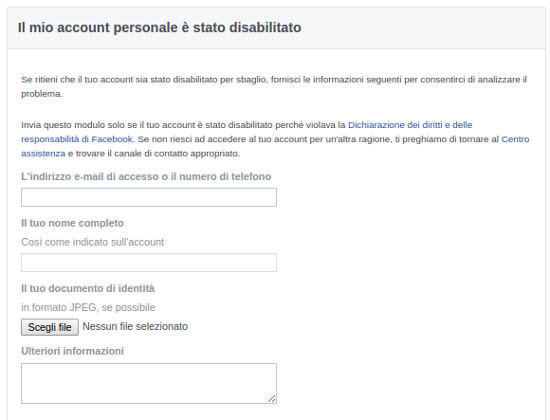
Task: Focus the Ulteriori informazioni text area
Action: point(149,383)
